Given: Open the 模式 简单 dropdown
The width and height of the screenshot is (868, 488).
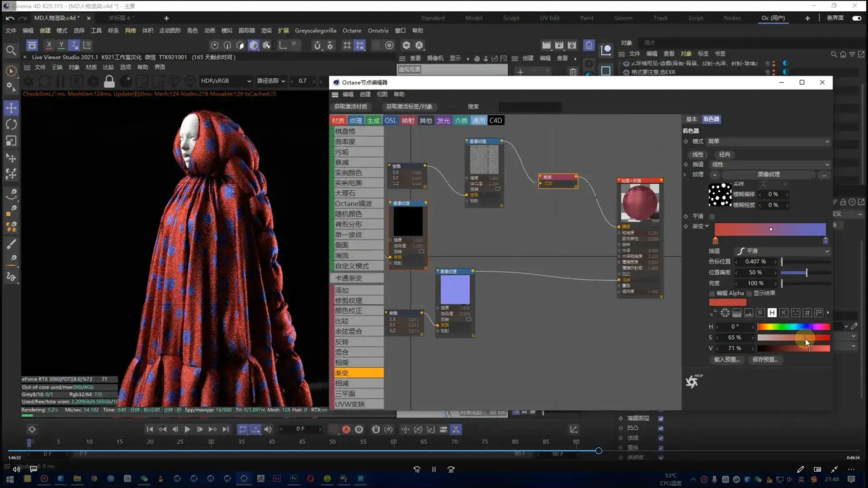Looking at the screenshot, I should [x=769, y=141].
